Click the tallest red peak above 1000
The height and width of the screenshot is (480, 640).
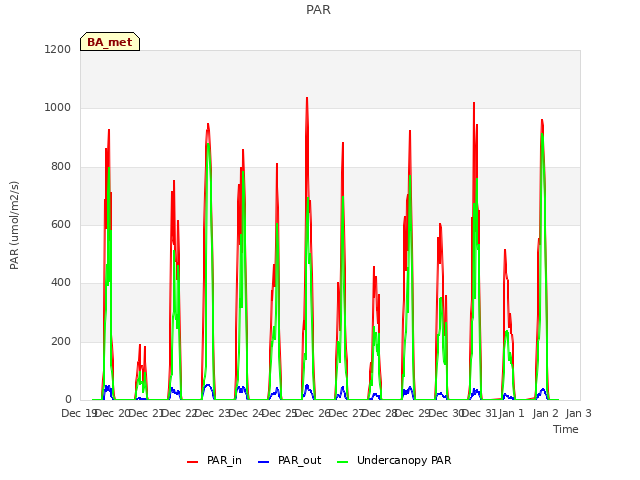pos(307,99)
